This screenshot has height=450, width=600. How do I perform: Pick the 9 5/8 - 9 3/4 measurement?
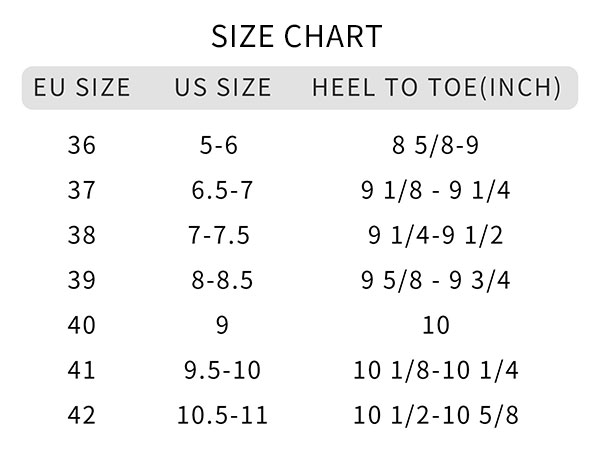pos(436,281)
